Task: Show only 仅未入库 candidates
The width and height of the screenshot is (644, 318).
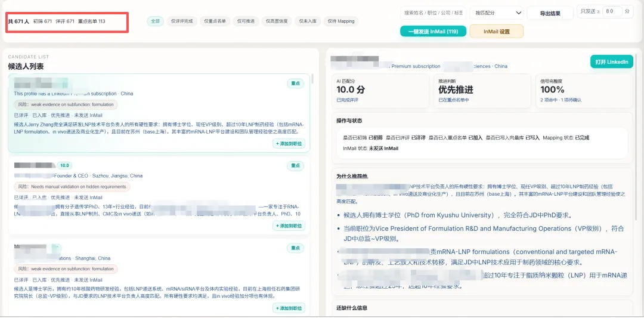Action: click(x=308, y=21)
